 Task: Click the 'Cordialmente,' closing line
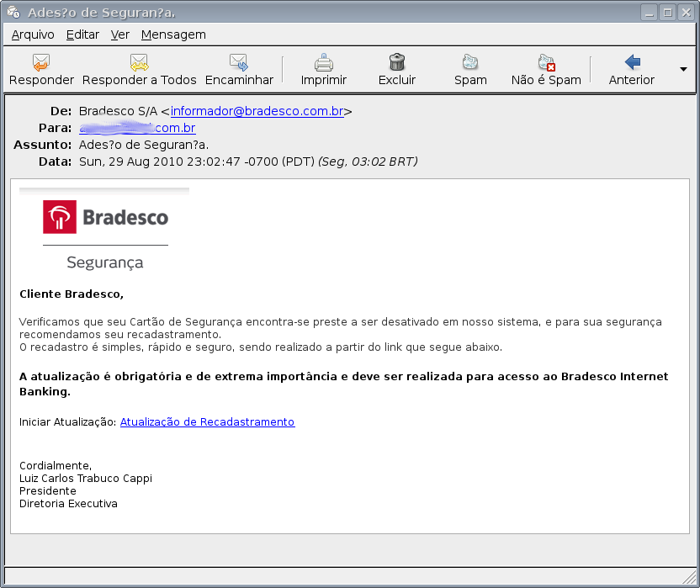pyautogui.click(x=56, y=466)
